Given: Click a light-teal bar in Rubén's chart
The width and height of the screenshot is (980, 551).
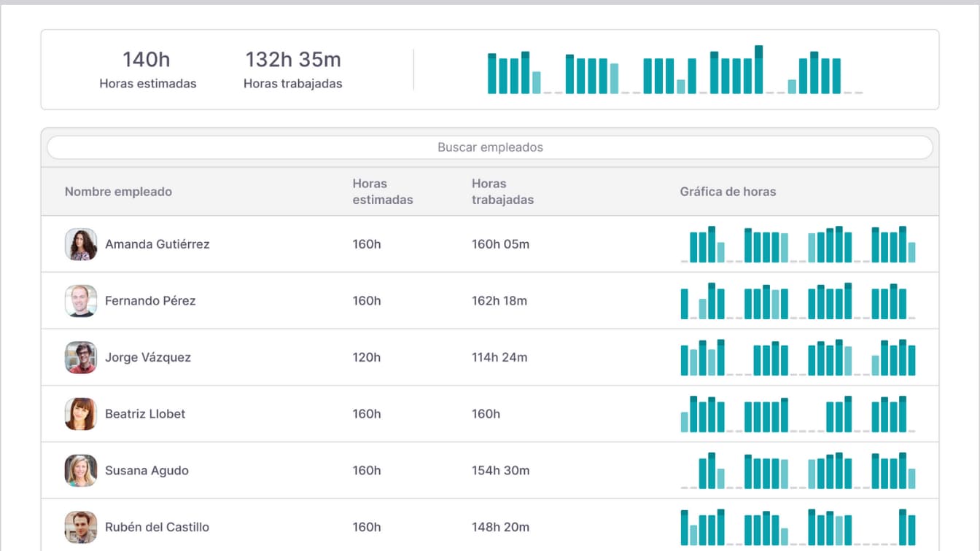Looking at the screenshot, I should (693, 534).
